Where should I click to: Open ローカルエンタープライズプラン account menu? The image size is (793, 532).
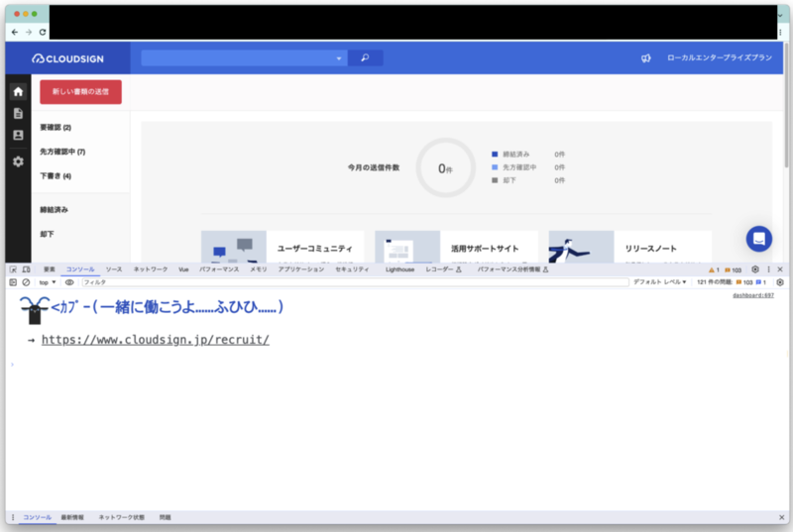(x=720, y=57)
